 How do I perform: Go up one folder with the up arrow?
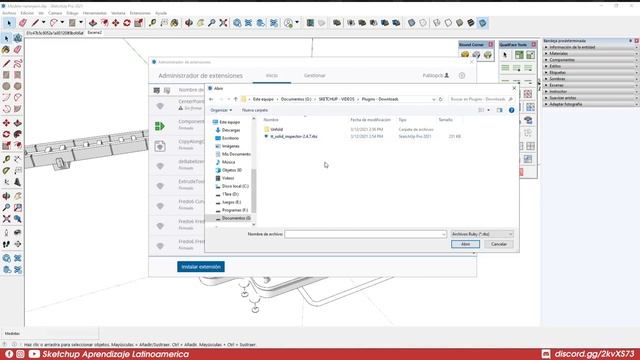pos(236,99)
